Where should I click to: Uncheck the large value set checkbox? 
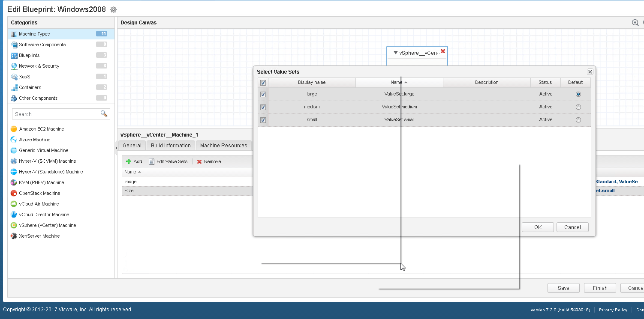click(263, 94)
